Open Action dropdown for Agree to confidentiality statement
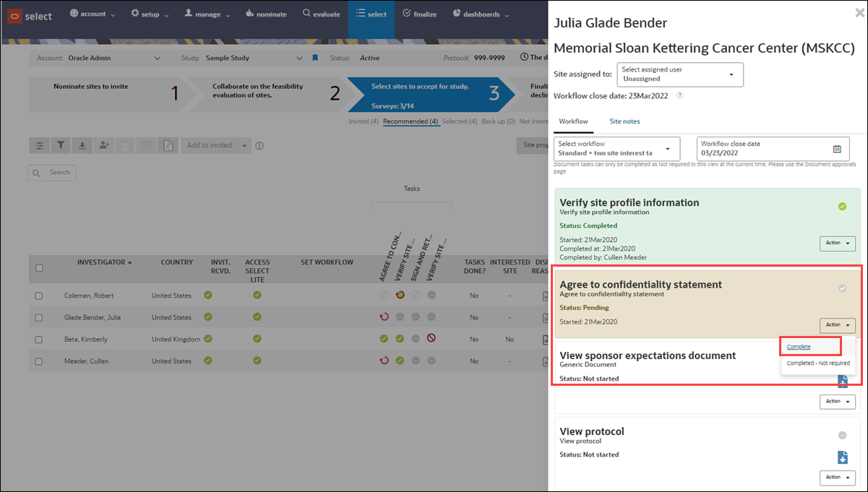Image resolution: width=868 pixels, height=492 pixels. 837,325
